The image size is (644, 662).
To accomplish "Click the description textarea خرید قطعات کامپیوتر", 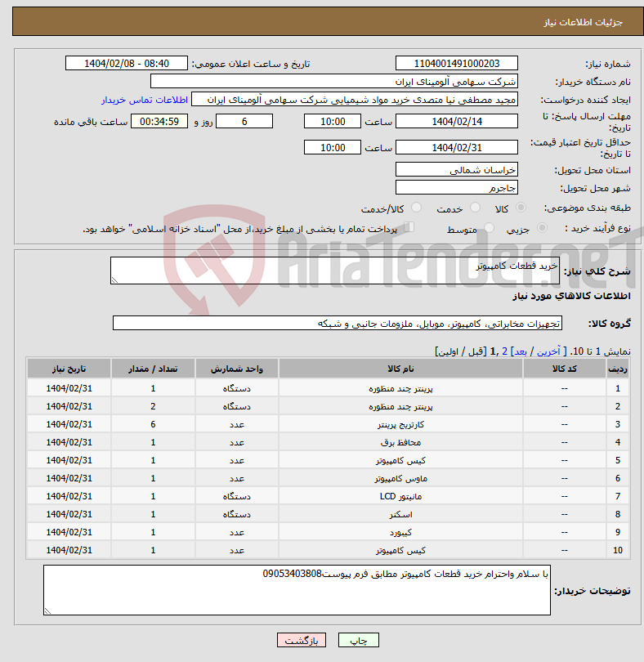I will pyautogui.click(x=335, y=271).
